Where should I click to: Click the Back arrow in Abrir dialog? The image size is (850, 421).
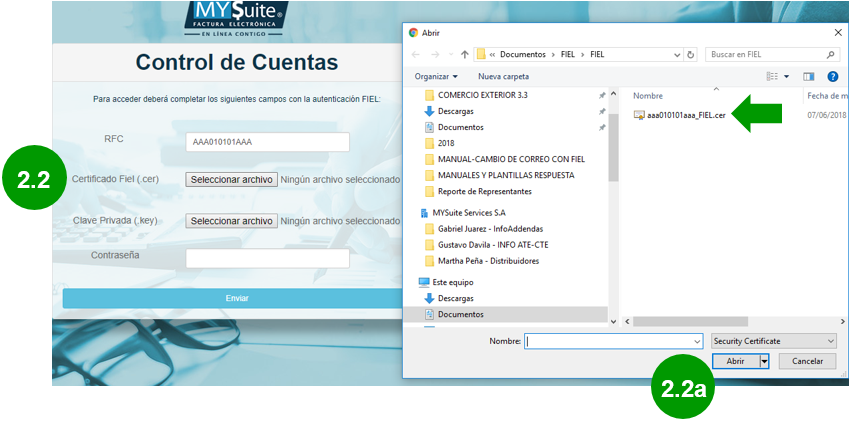tap(416, 55)
